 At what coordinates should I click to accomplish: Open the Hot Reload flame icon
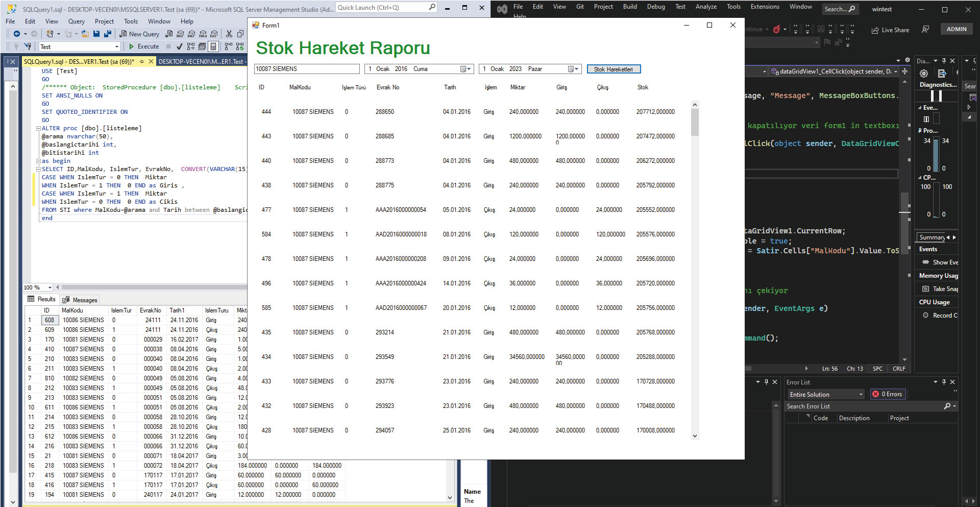click(776, 30)
